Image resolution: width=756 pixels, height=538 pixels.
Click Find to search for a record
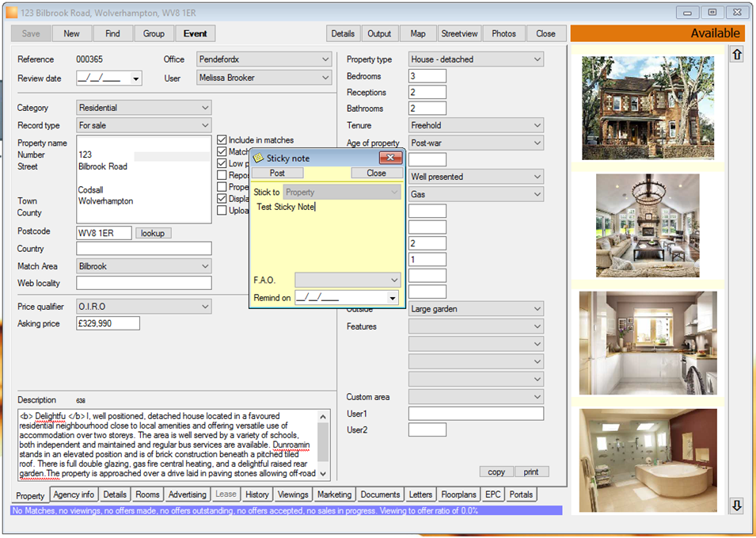112,33
